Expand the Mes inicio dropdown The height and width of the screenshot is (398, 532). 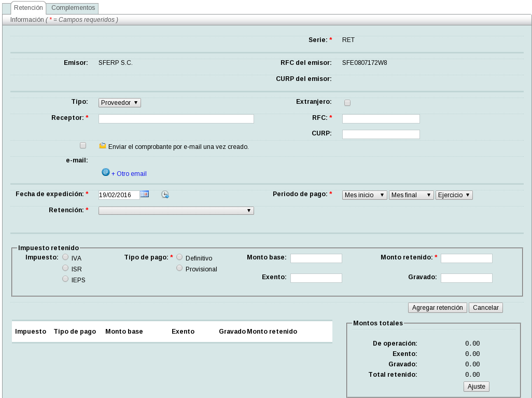[365, 195]
